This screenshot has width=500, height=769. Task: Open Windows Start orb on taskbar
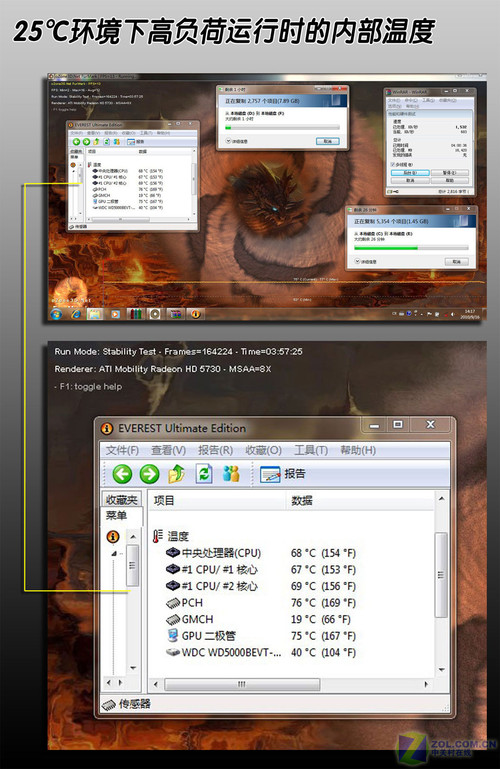pyautogui.click(x=56, y=313)
